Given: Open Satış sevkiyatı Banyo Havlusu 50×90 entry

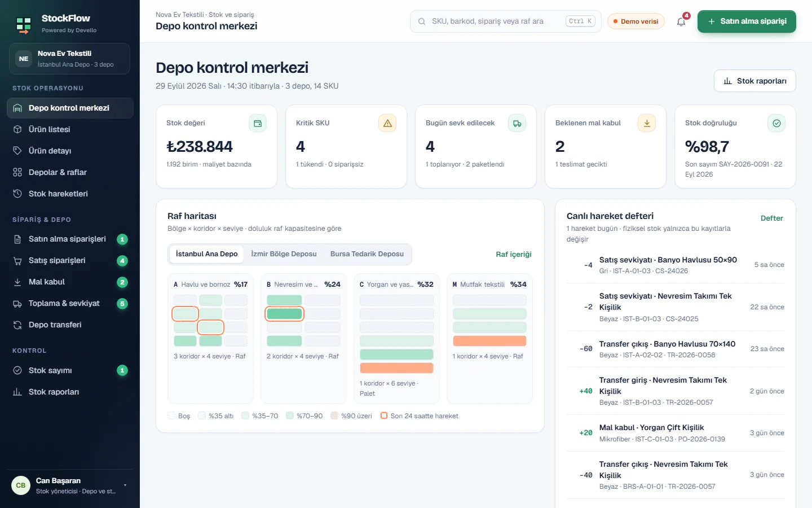Looking at the screenshot, I should (x=676, y=265).
